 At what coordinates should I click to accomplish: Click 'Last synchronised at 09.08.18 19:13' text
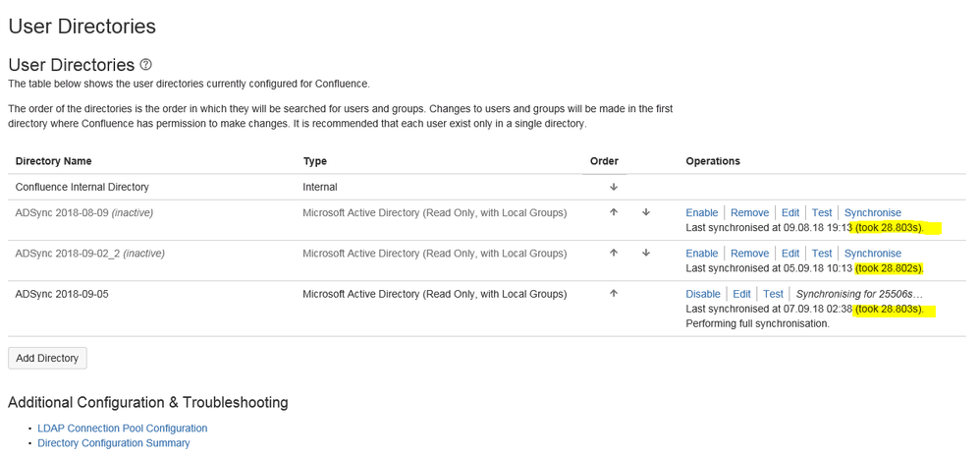(x=769, y=228)
